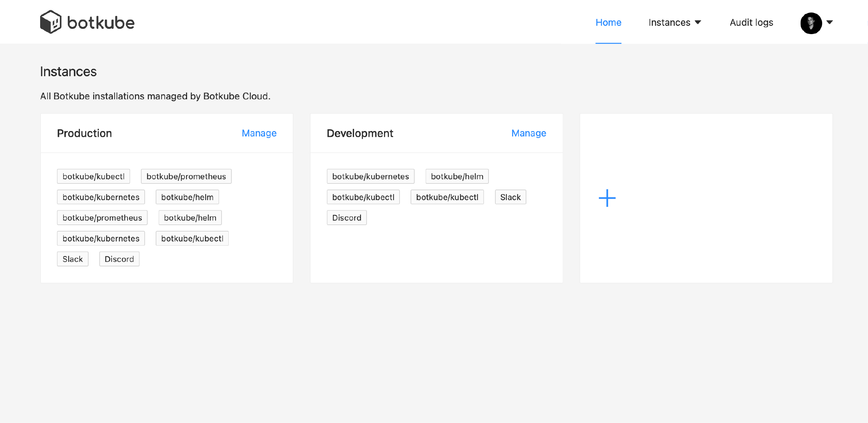Select the botkube/kubectl tag in Development

(363, 197)
